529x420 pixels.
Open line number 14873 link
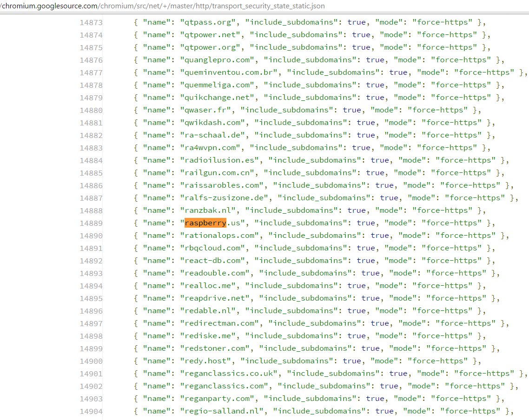91,23
